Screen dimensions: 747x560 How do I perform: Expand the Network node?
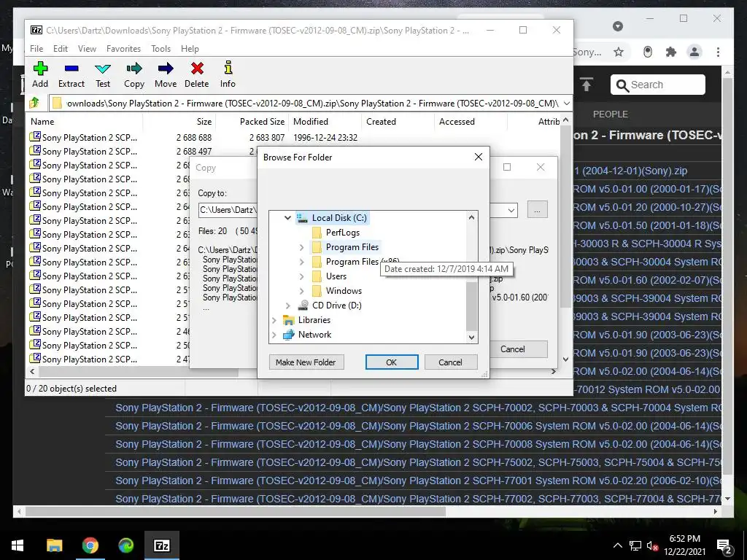(274, 335)
